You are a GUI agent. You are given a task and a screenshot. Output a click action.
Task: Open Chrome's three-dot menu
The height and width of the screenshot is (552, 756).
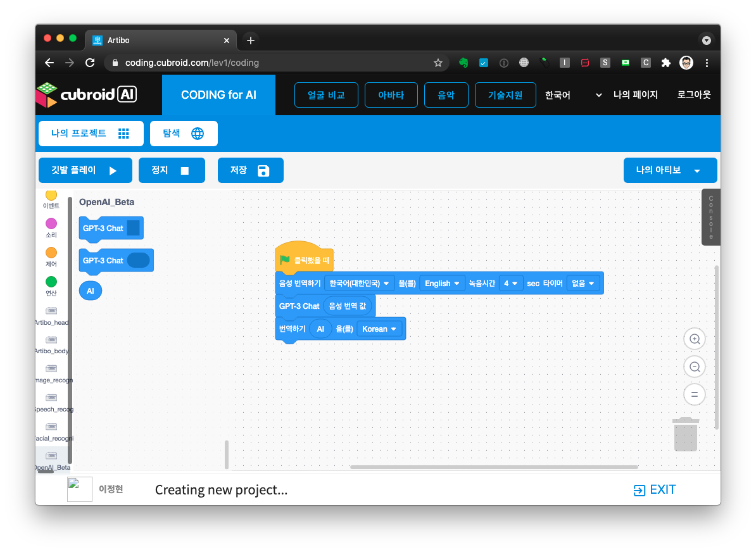(707, 63)
